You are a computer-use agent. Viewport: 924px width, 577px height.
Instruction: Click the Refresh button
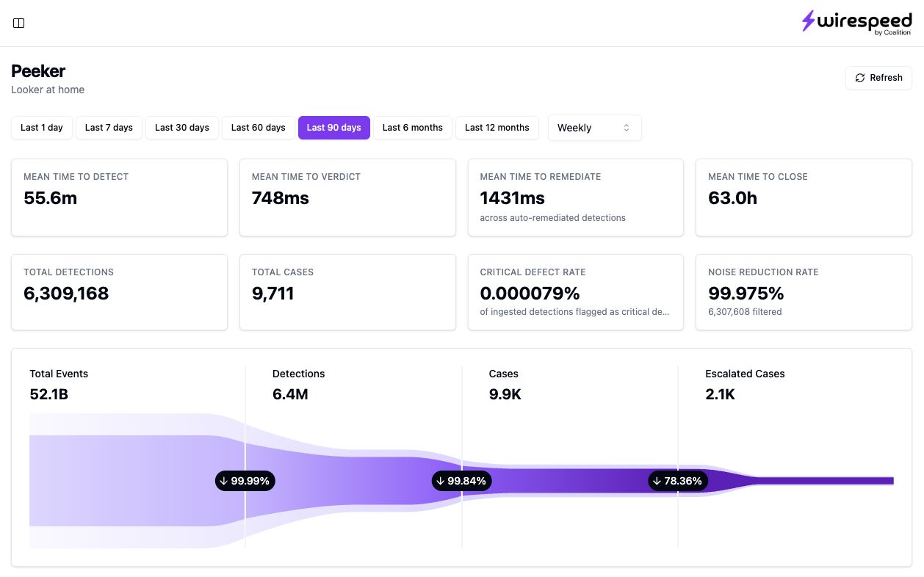(x=878, y=78)
